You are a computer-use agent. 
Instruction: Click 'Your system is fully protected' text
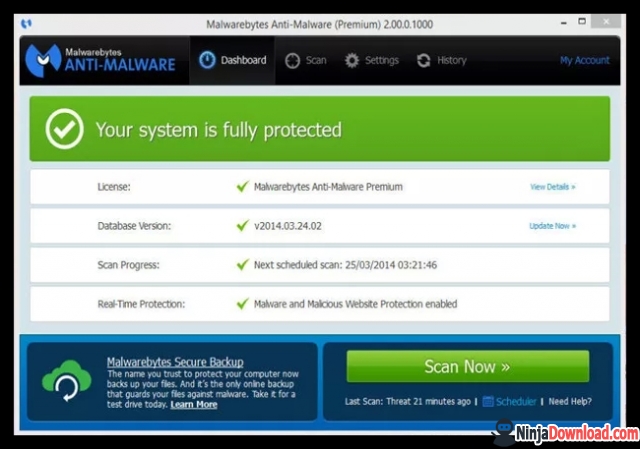[218, 130]
